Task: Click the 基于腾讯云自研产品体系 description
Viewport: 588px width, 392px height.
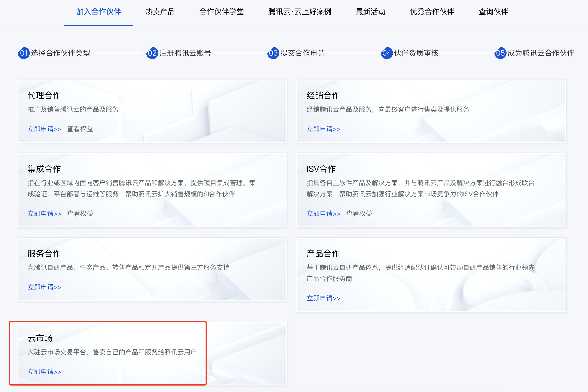Action: coord(421,273)
